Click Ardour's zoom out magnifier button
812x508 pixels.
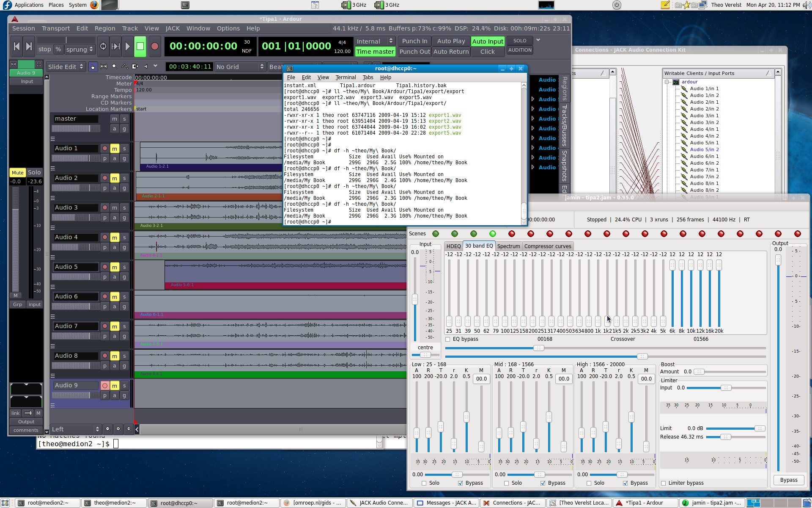pyautogui.click(x=108, y=429)
